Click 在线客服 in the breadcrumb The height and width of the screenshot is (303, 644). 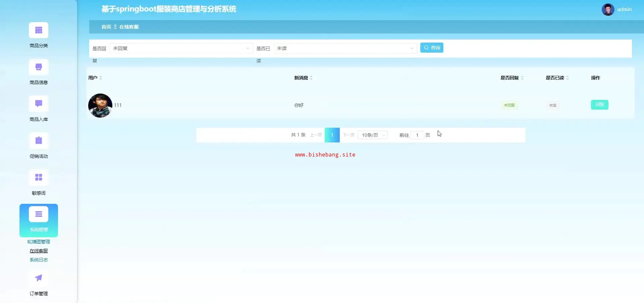pyautogui.click(x=129, y=27)
